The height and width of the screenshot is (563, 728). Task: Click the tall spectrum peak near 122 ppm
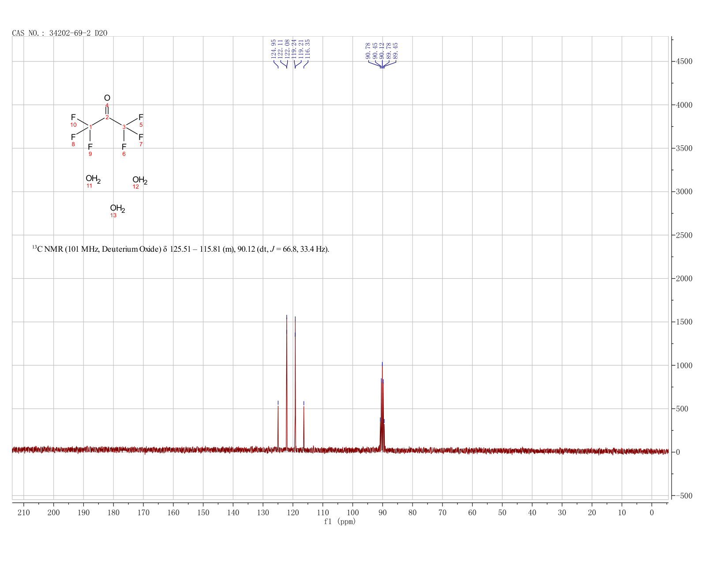(287, 384)
